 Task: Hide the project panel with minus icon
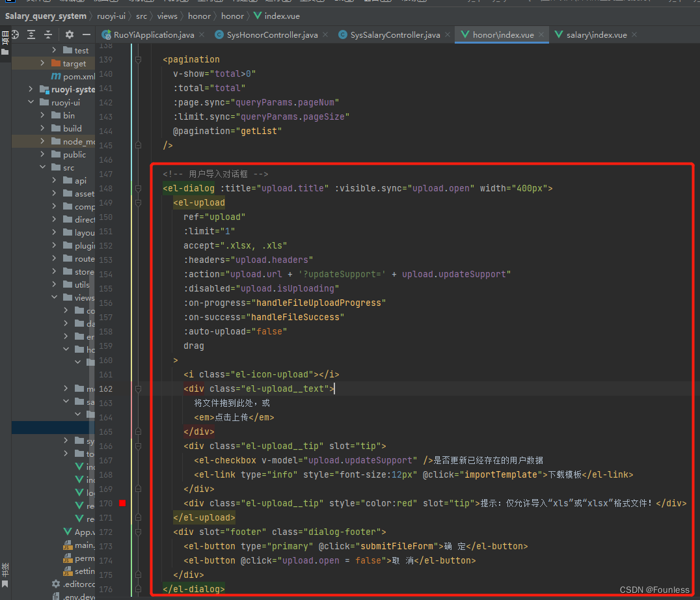click(x=86, y=34)
